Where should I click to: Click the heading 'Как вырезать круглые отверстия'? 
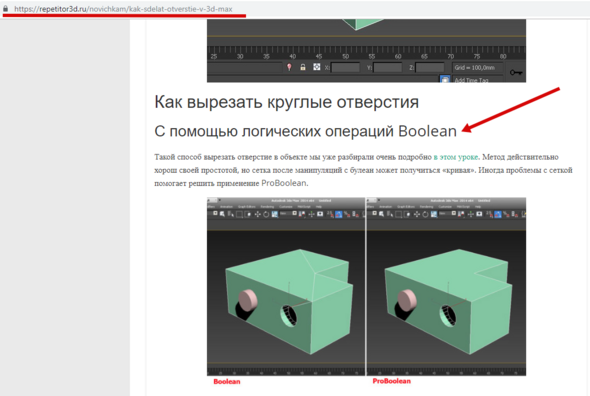point(286,102)
